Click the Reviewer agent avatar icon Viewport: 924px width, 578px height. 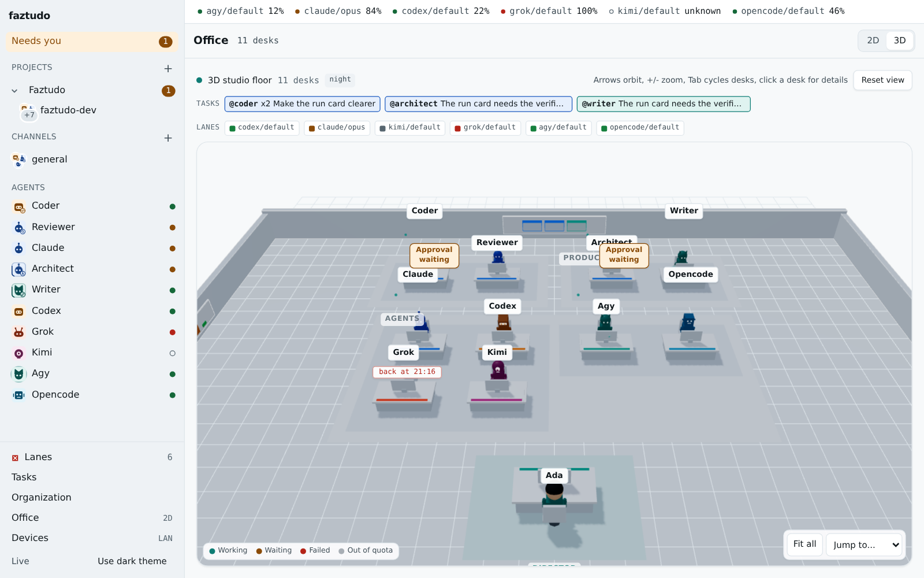coord(19,228)
